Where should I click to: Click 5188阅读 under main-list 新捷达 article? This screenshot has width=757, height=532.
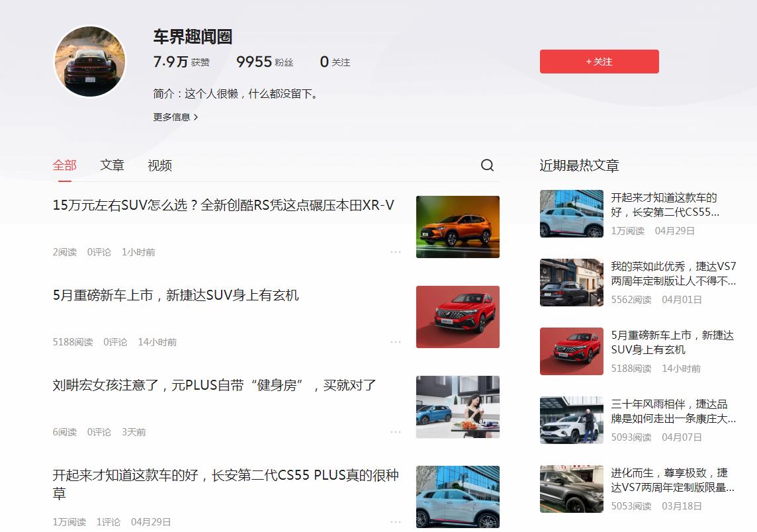pyautogui.click(x=73, y=342)
